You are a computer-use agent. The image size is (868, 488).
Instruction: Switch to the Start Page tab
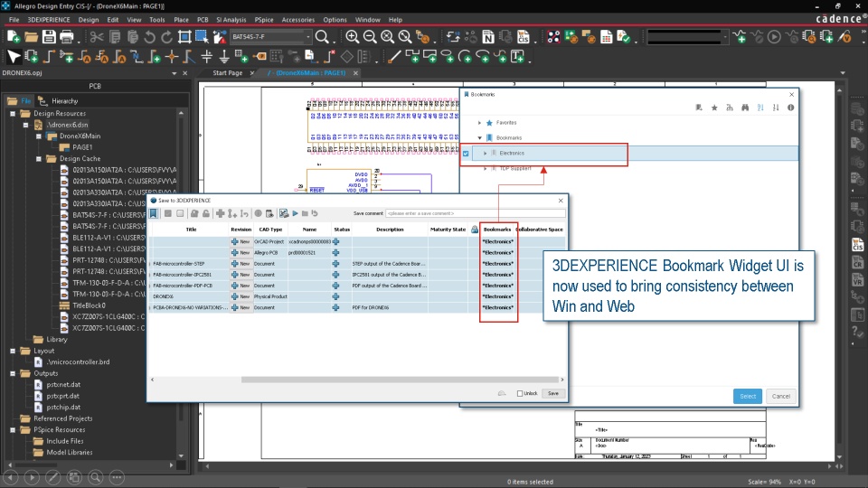tap(228, 73)
